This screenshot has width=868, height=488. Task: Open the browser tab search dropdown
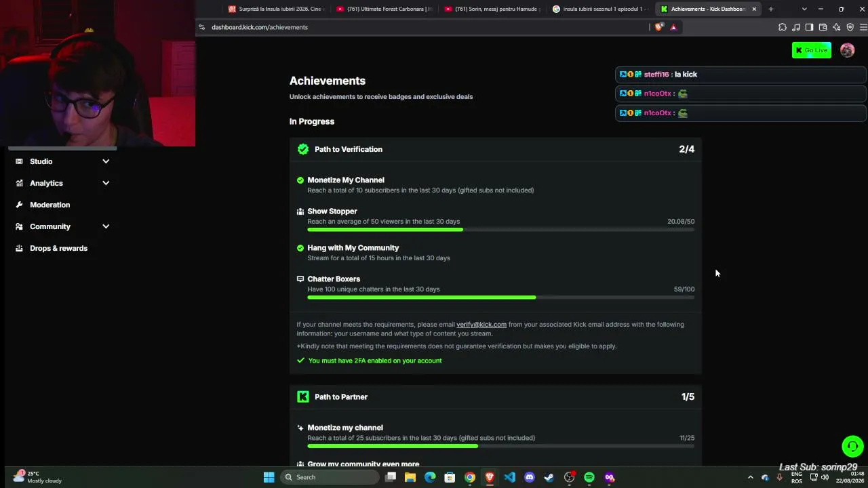coord(804,9)
